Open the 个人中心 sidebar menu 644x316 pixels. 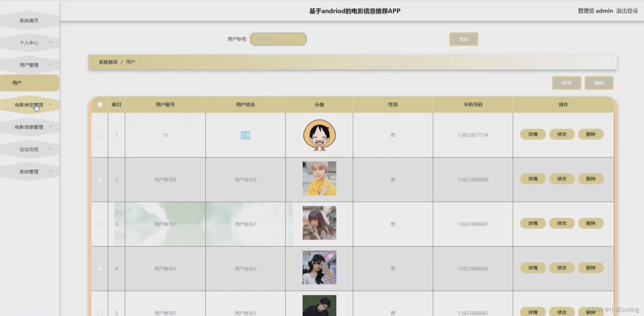pos(29,43)
